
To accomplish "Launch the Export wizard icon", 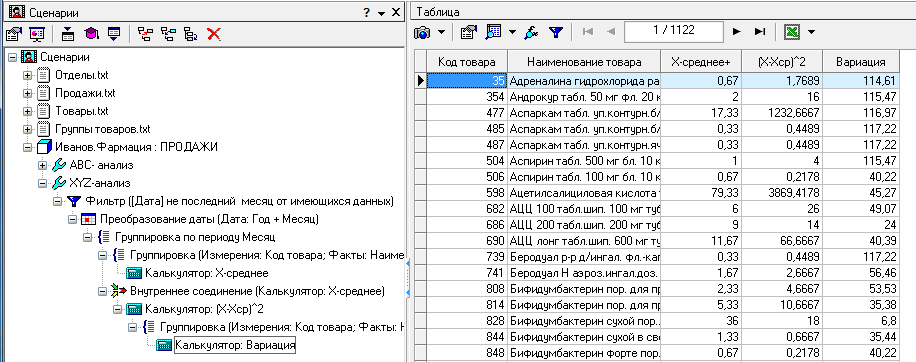I will coord(114,34).
